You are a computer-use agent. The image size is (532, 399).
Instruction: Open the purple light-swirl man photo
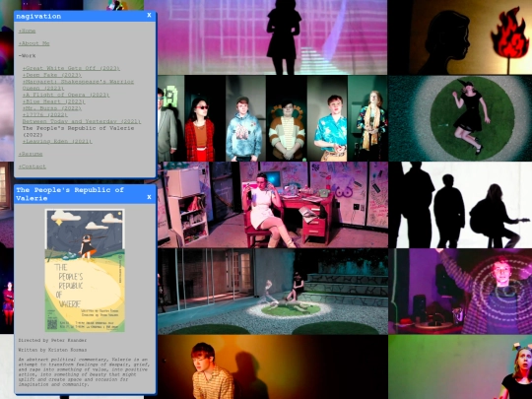click(460, 292)
